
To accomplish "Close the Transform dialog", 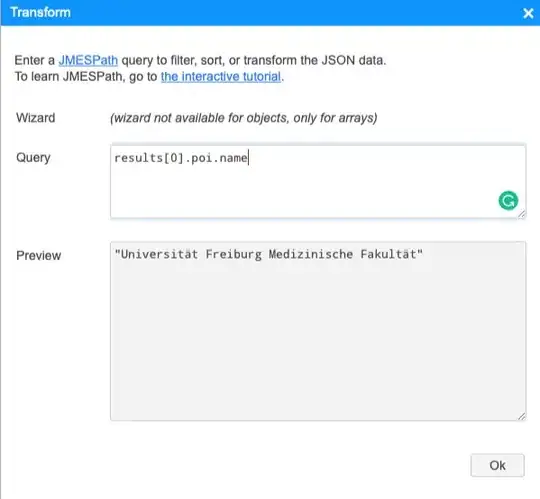I will point(528,13).
